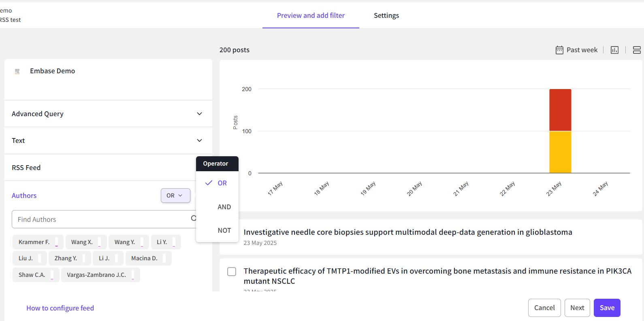This screenshot has width=644, height=321.
Task: Click the Save button
Action: point(607,308)
